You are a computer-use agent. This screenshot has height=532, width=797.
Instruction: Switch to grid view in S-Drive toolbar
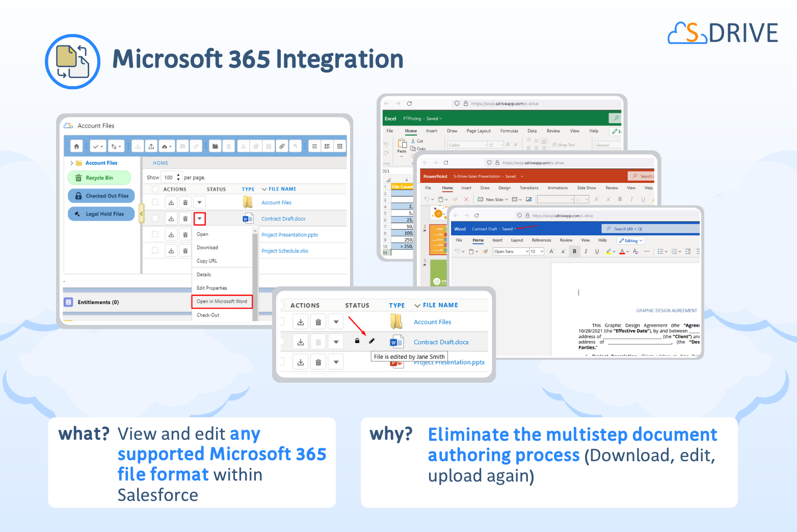click(339, 147)
